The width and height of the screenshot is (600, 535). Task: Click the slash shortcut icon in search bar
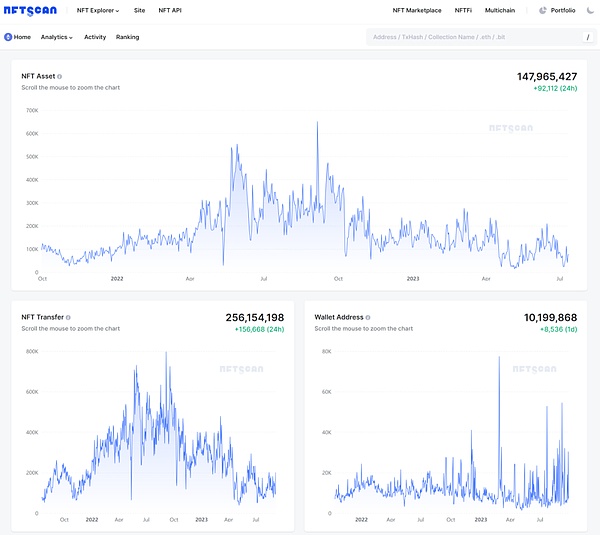(587, 37)
